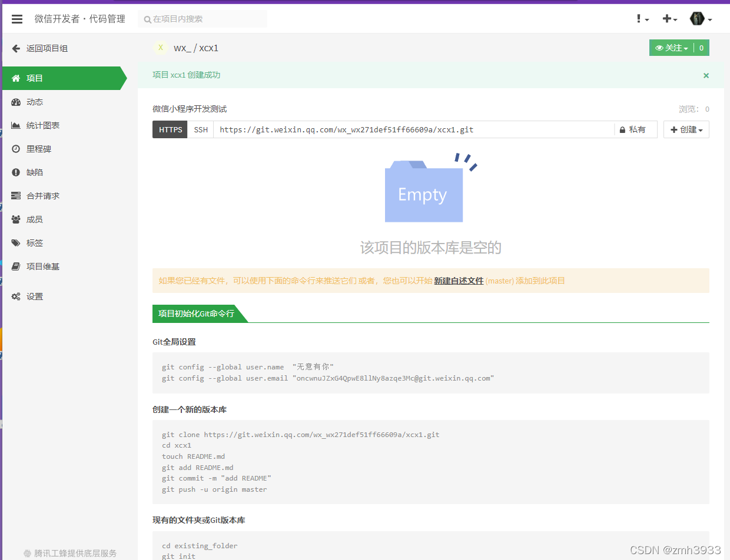Click the project search input field

pyautogui.click(x=203, y=19)
